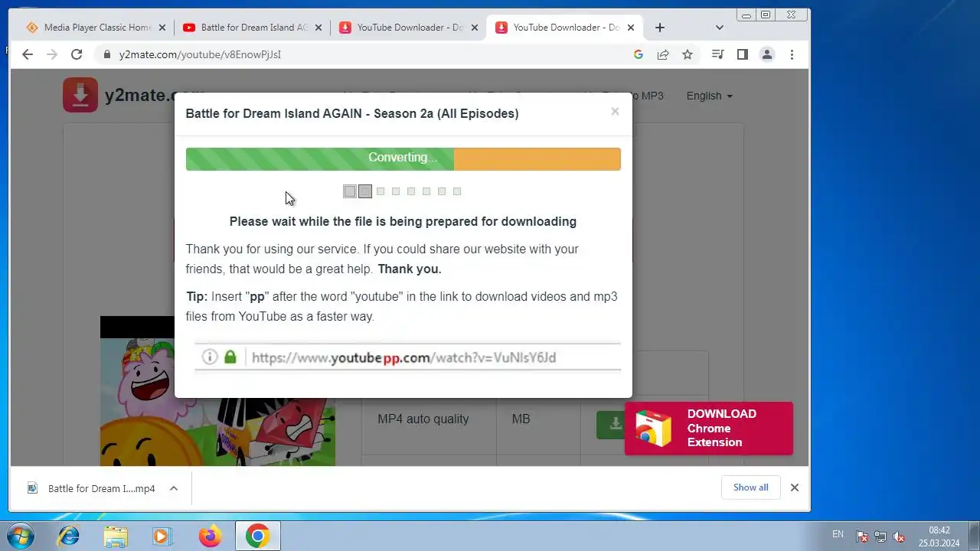Screen dimensions: 980x551
Task: Toggle the Chrome side panel icon
Action: point(742,54)
